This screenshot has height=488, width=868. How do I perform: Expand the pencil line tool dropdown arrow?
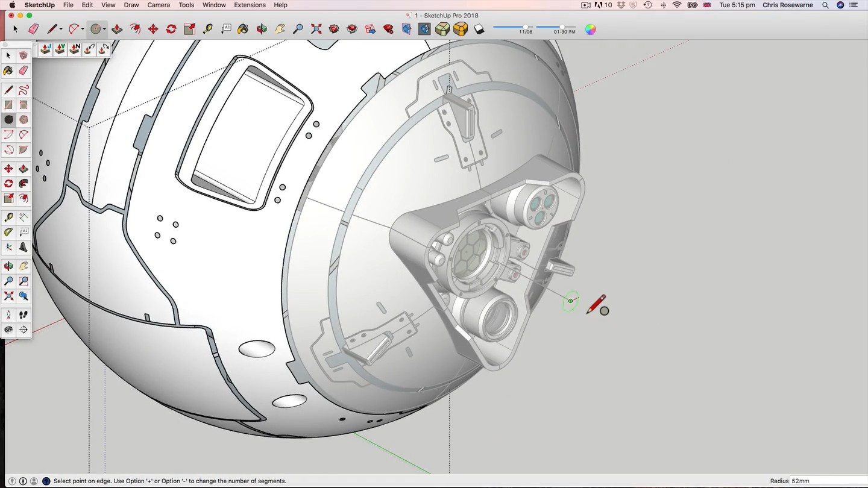pyautogui.click(x=61, y=30)
